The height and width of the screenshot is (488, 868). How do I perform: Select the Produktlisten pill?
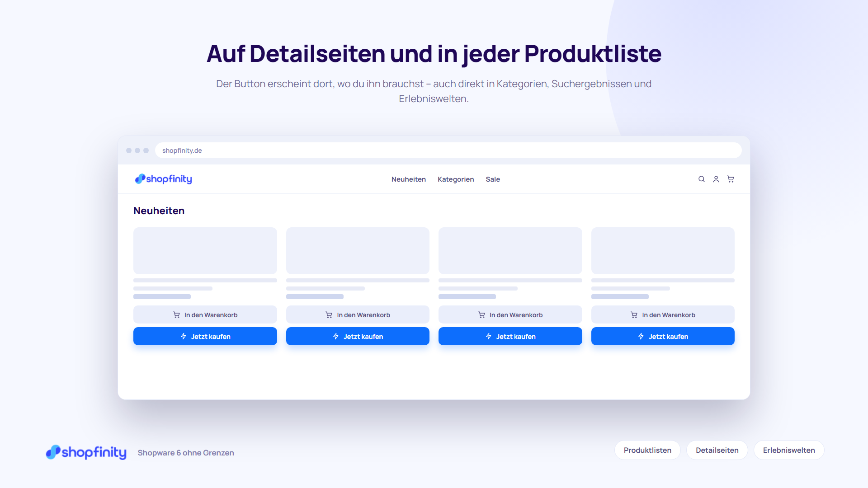[x=647, y=450]
